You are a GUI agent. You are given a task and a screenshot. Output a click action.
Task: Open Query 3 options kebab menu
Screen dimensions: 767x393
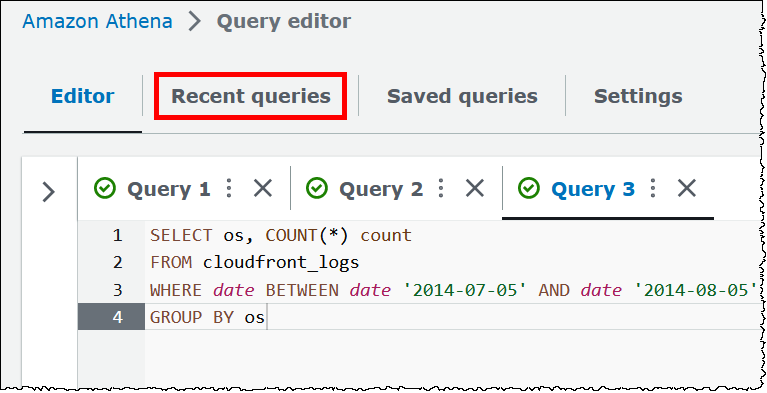pos(653,188)
